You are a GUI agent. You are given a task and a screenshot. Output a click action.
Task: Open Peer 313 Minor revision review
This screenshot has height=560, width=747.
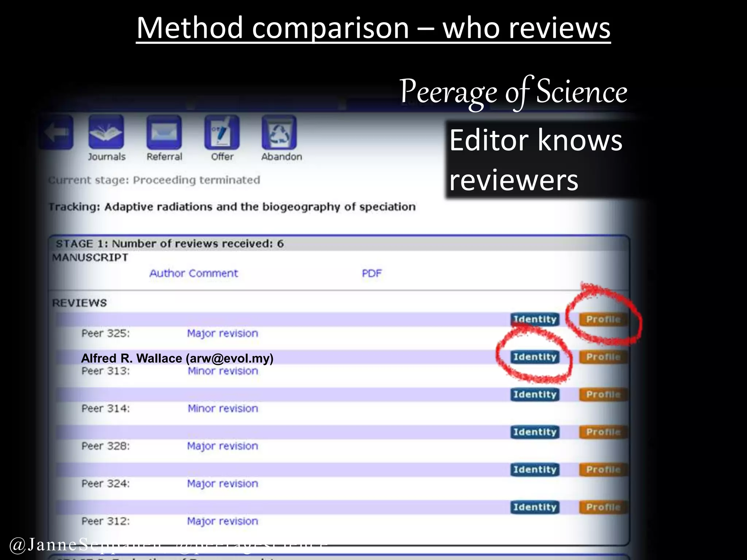click(x=223, y=371)
